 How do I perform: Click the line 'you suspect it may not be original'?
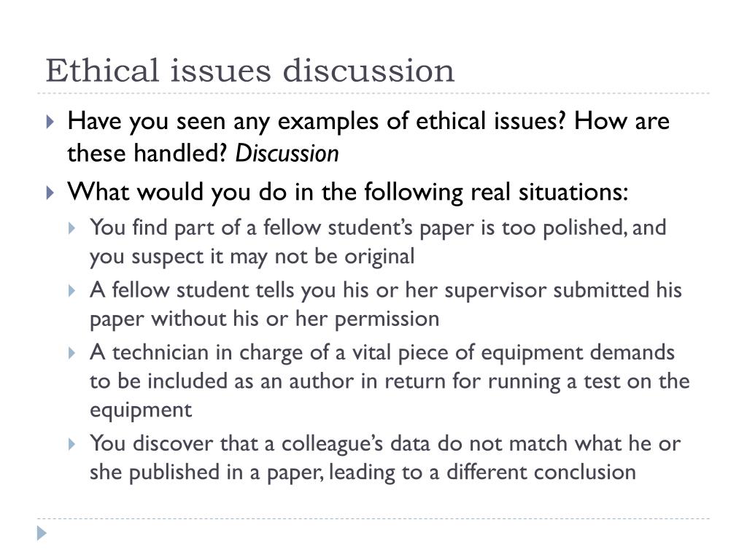click(x=252, y=257)
